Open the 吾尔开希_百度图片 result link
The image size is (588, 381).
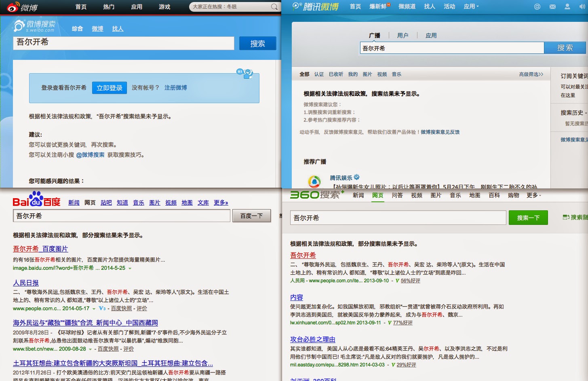coord(40,249)
